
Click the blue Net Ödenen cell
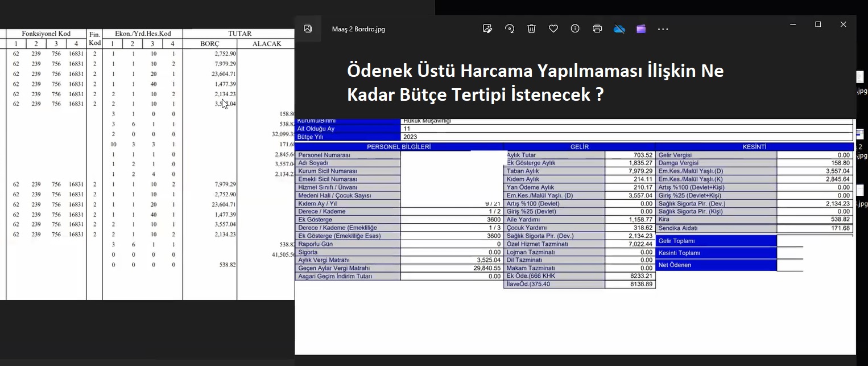tap(716, 265)
